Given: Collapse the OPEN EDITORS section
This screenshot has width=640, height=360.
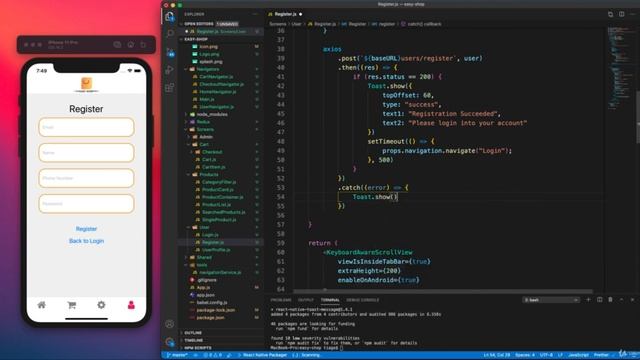Looking at the screenshot, I should pos(198,24).
